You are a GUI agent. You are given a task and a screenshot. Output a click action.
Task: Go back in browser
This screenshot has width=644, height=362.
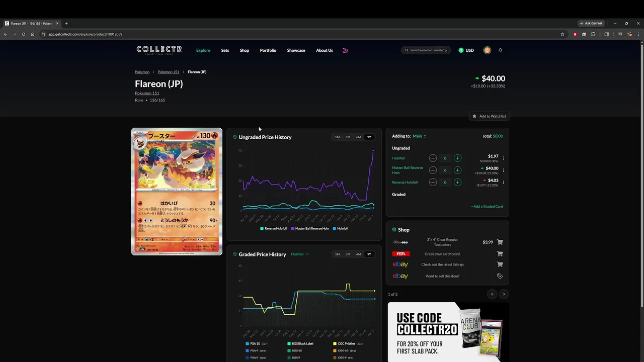tap(6, 34)
